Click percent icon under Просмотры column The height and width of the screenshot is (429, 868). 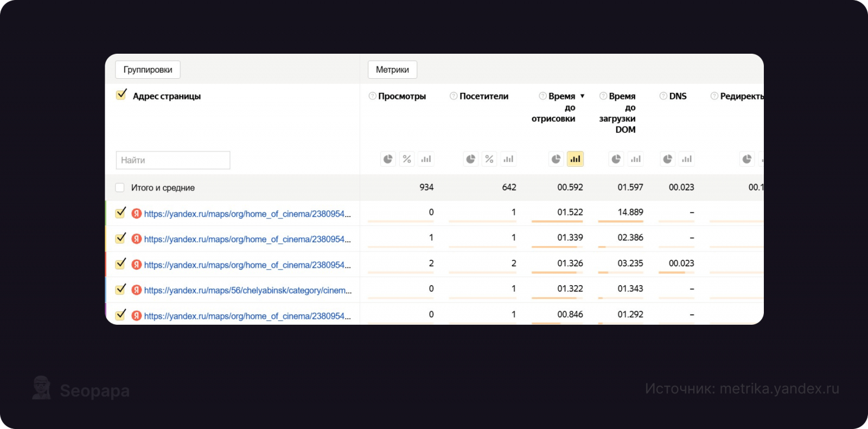[x=407, y=159]
